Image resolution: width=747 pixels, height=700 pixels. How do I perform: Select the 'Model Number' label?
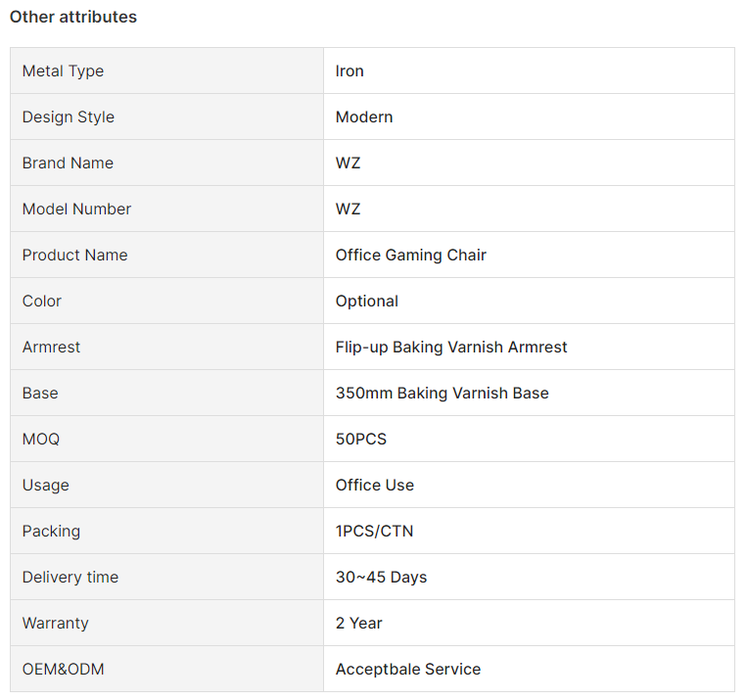point(76,209)
